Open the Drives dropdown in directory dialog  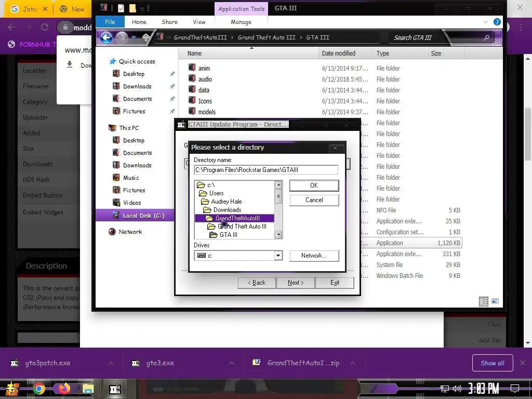click(x=278, y=256)
